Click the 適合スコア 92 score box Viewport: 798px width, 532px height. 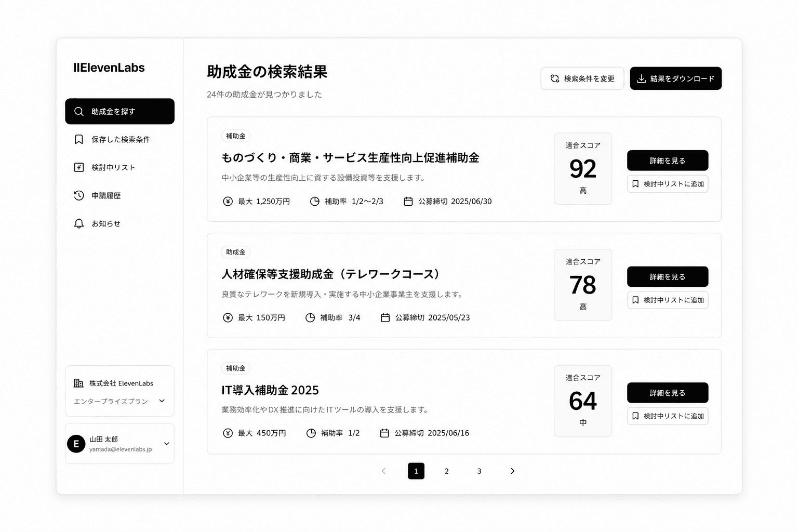pyautogui.click(x=583, y=169)
